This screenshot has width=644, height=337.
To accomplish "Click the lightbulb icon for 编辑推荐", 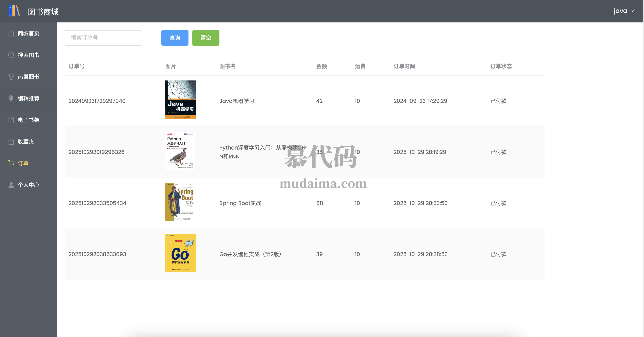I will pyautogui.click(x=11, y=98).
